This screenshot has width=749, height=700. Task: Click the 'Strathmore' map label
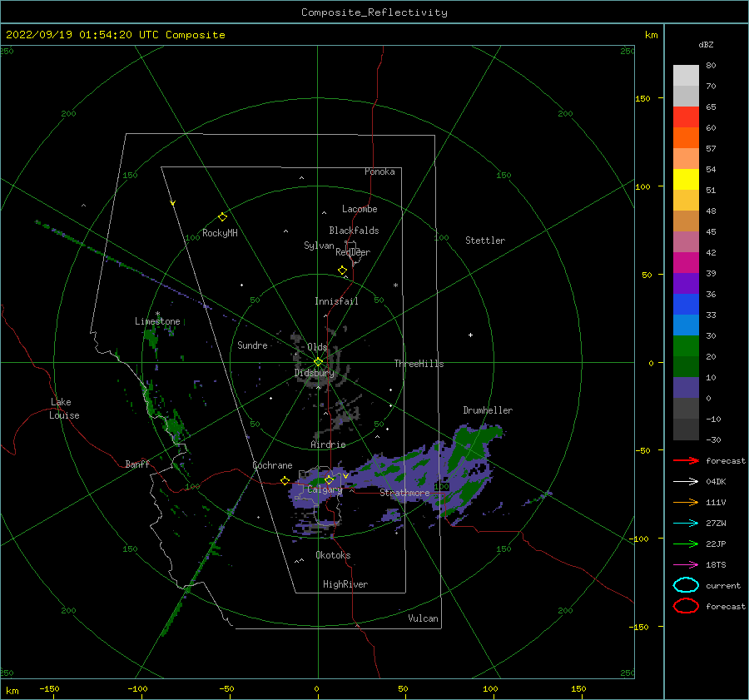[x=404, y=493]
